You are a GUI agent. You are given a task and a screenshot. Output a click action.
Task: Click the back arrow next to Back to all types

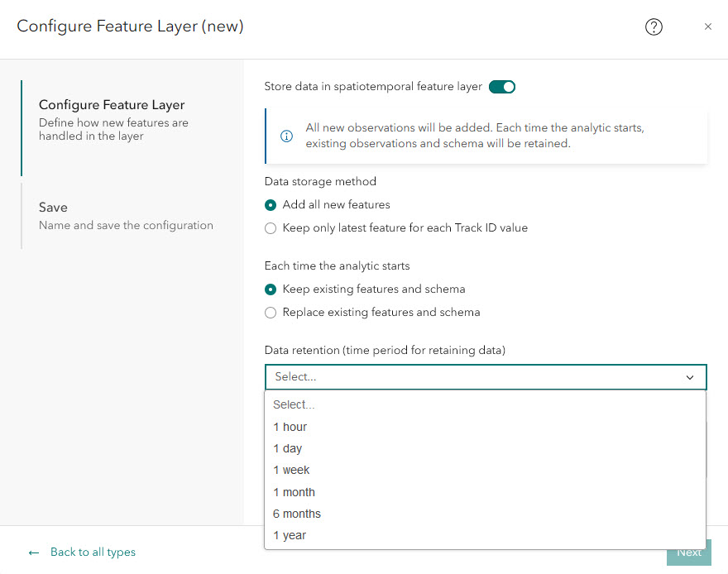(34, 552)
